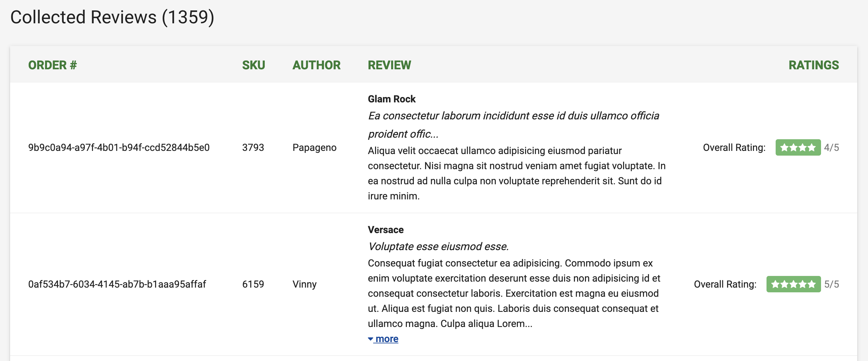Screen dimensions: 868x361
Task: Click the RATINGS column header
Action: [813, 65]
